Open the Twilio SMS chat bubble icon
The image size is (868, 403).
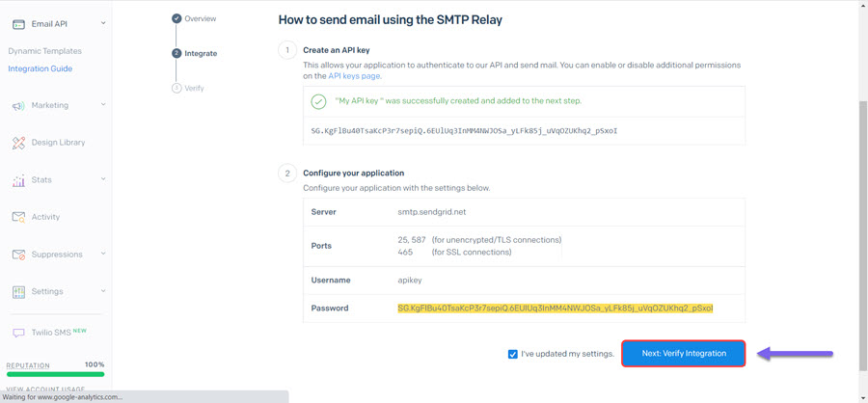click(19, 333)
